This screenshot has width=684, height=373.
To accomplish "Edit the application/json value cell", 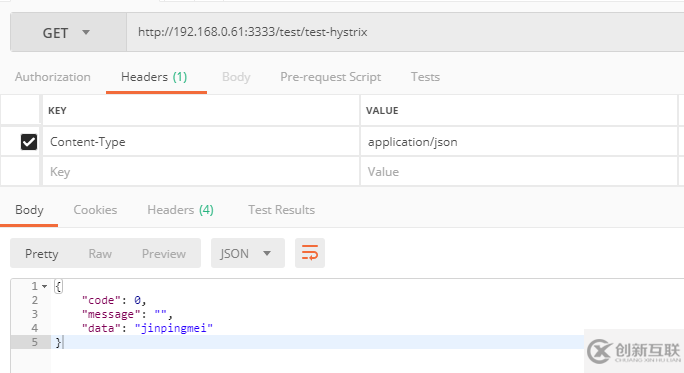I will [519, 142].
